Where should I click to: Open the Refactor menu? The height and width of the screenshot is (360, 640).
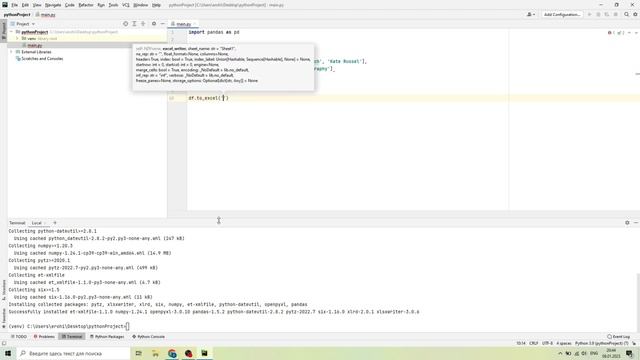[86, 5]
